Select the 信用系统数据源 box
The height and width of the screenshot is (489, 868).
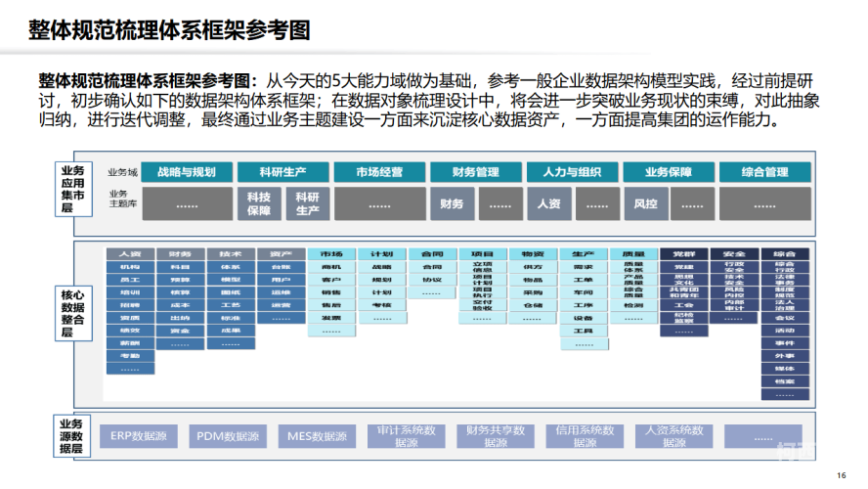585,436
